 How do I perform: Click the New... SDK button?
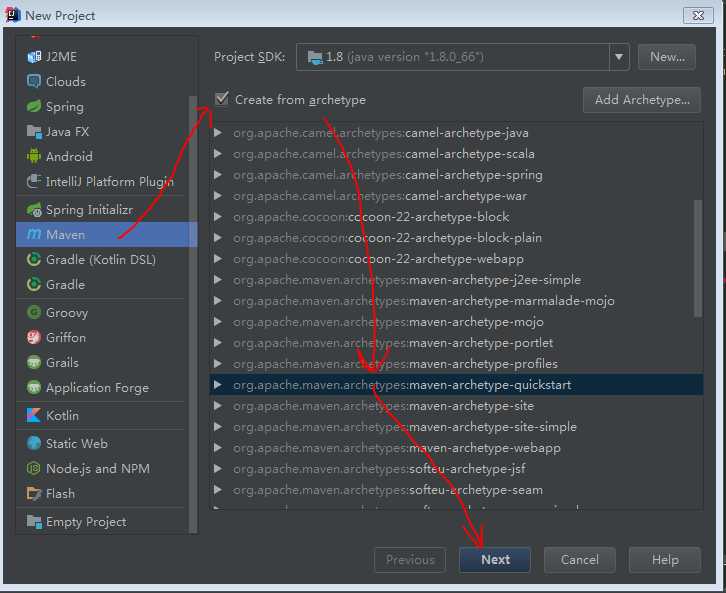[x=667, y=57]
